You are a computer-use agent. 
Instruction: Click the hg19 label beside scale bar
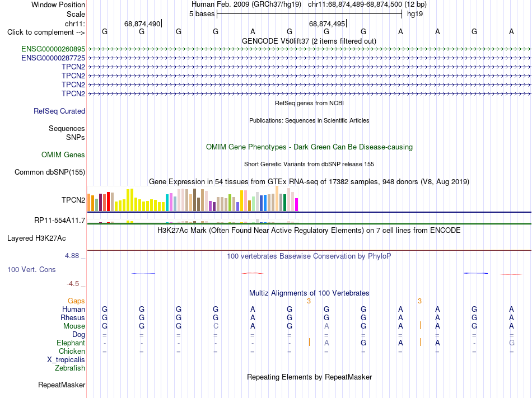(415, 14)
